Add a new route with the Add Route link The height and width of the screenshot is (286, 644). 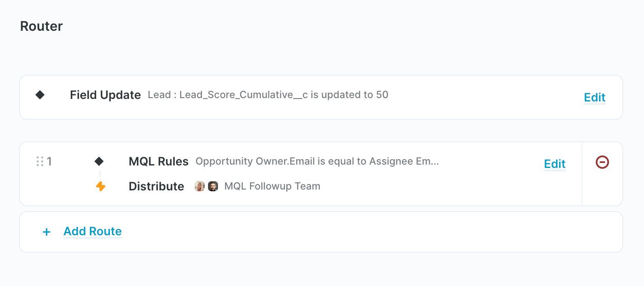coord(92,231)
